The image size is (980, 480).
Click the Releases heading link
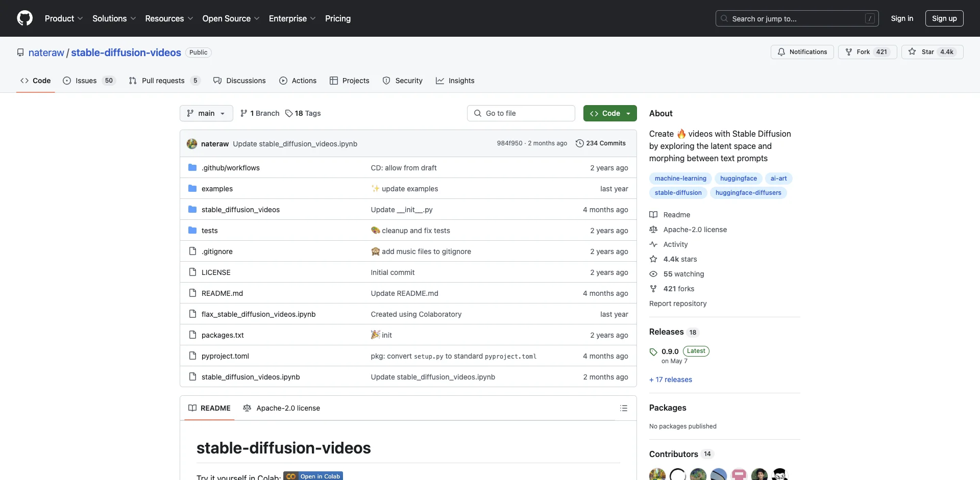click(x=666, y=332)
